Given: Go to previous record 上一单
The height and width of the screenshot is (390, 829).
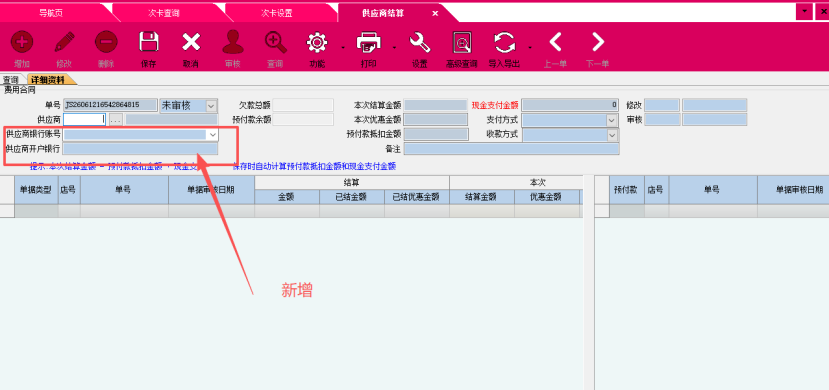Looking at the screenshot, I should point(555,42).
